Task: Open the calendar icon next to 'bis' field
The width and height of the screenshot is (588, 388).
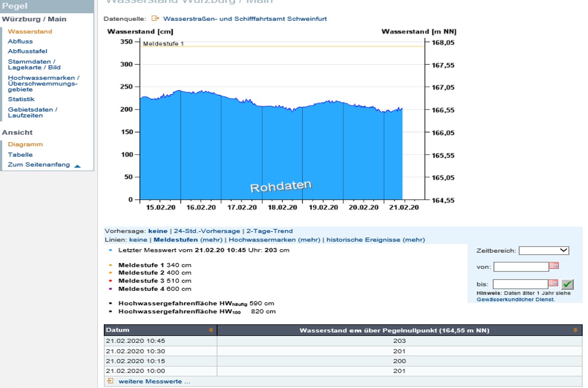Action: [553, 283]
